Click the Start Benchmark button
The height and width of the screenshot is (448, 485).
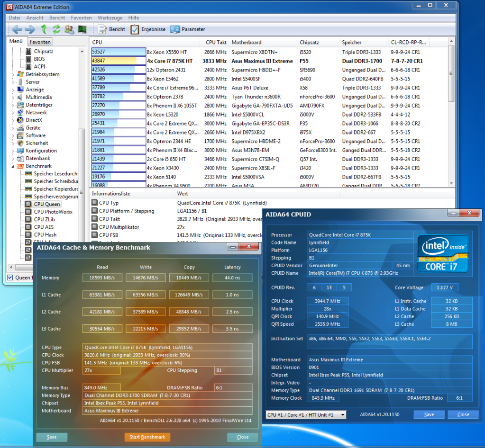pos(147,437)
